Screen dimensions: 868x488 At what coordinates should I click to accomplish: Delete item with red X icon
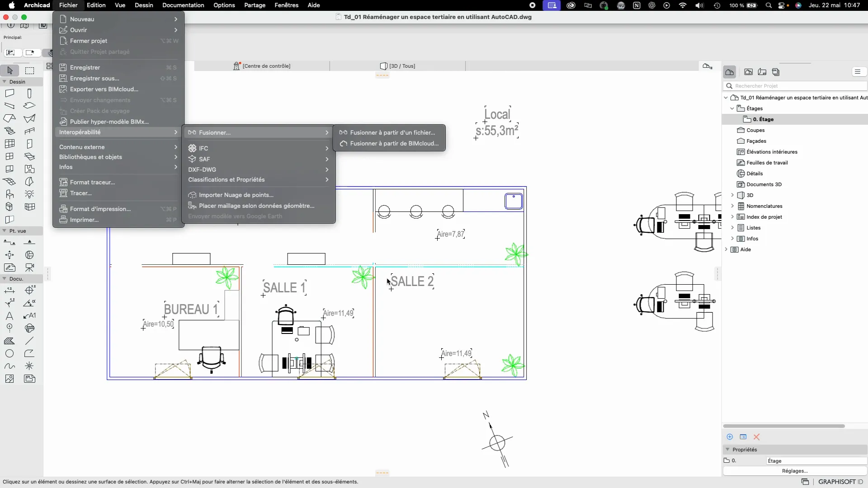(756, 437)
